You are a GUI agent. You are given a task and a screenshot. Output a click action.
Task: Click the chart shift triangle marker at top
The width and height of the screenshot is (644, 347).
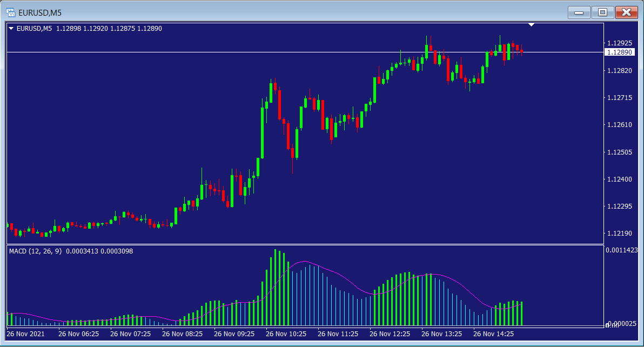pyautogui.click(x=532, y=25)
